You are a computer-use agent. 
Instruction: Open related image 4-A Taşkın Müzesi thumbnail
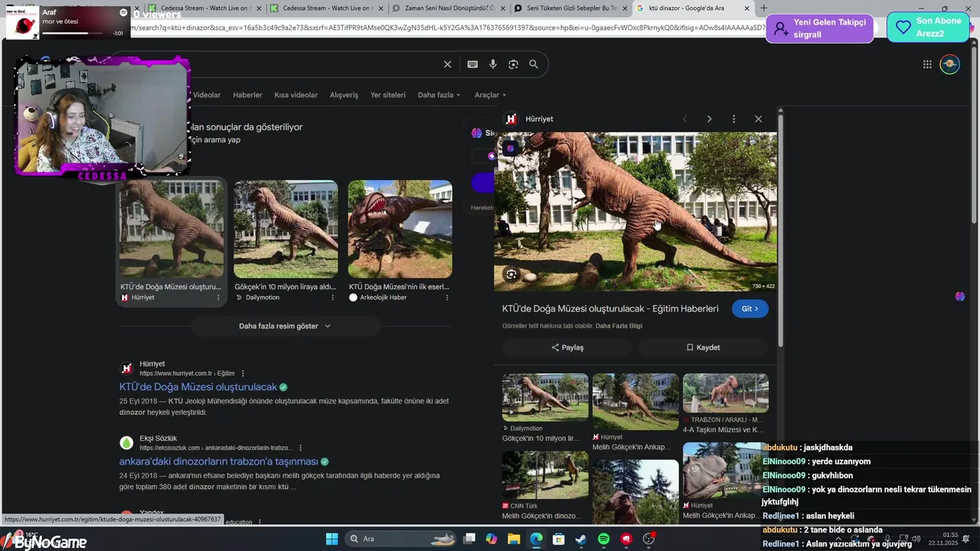click(725, 393)
